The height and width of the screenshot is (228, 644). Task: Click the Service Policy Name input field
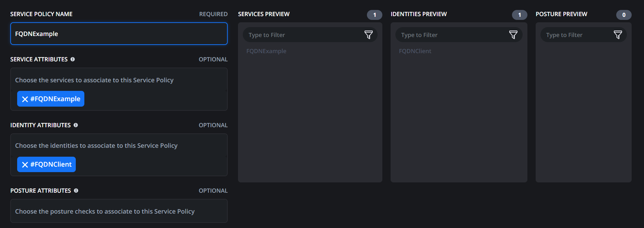point(119,34)
